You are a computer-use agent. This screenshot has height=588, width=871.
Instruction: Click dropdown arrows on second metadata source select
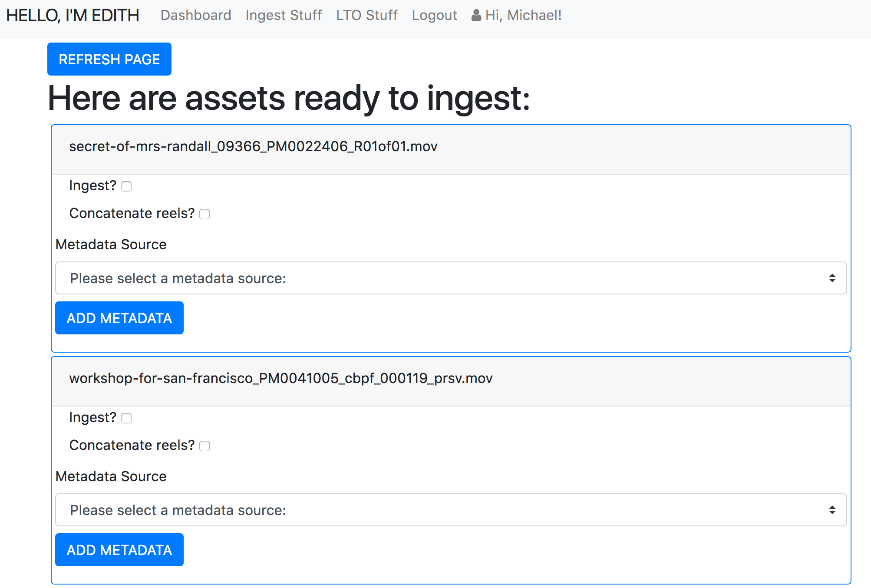tap(832, 510)
